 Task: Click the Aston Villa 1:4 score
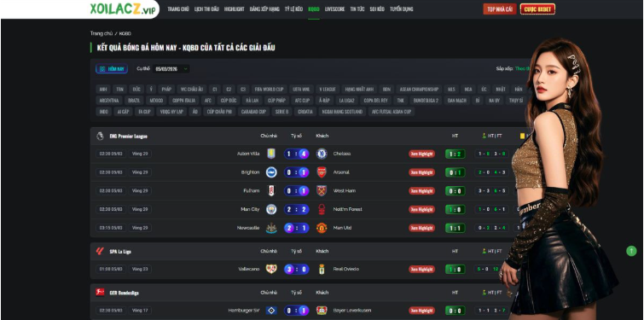296,154
